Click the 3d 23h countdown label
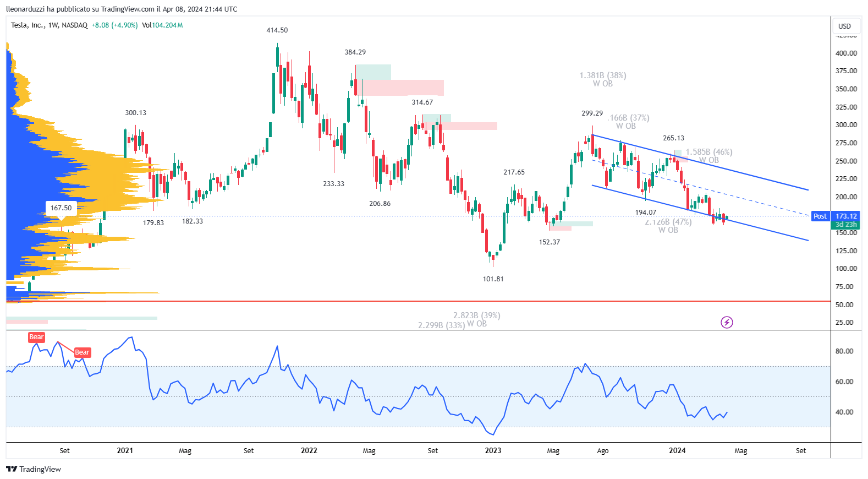The height and width of the screenshot is (479, 868). point(846,225)
